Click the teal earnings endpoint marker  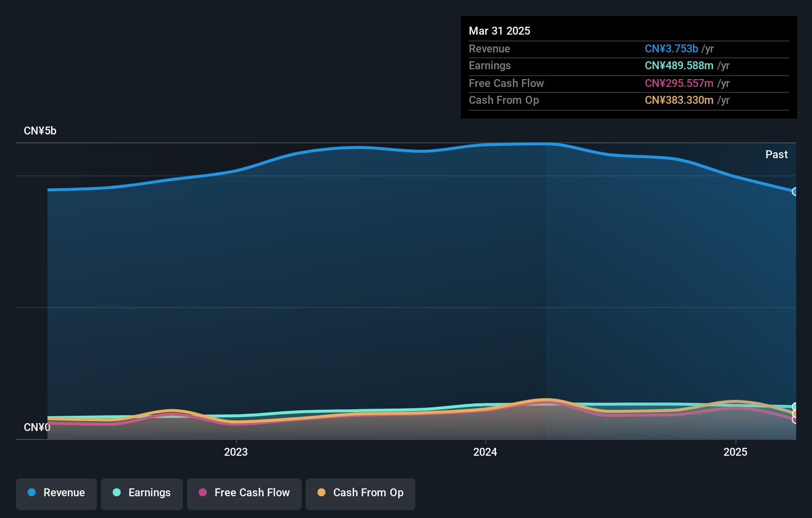[795, 407]
